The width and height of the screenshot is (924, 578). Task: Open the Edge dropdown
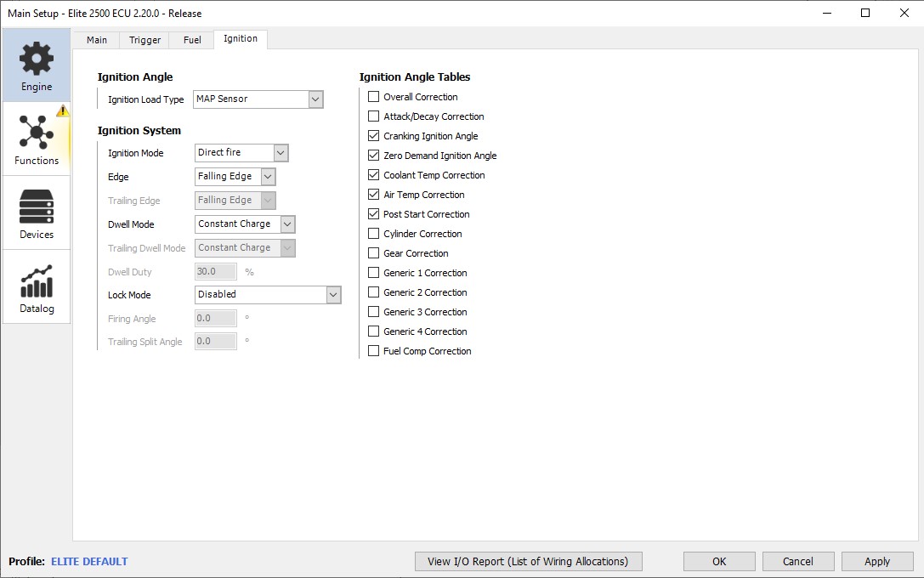click(x=235, y=176)
